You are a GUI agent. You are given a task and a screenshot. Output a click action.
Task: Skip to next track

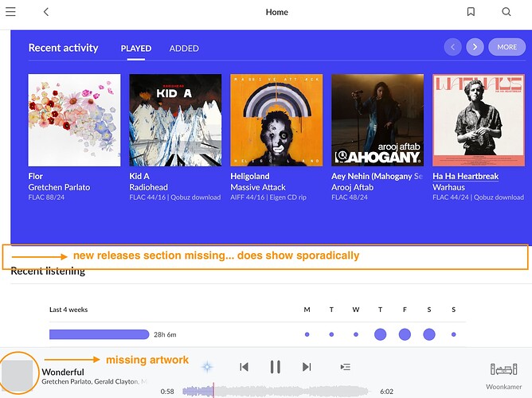click(307, 367)
